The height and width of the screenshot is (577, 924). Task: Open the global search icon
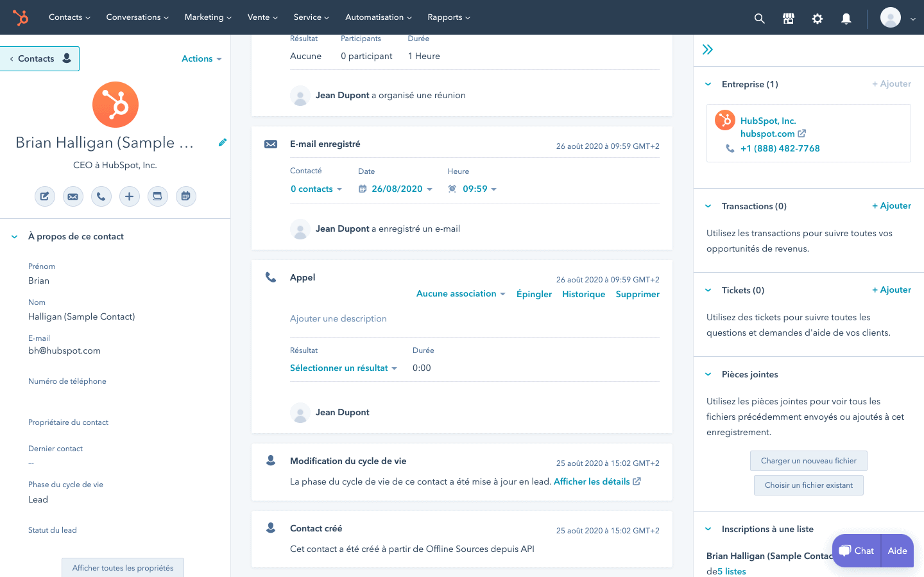(x=759, y=17)
